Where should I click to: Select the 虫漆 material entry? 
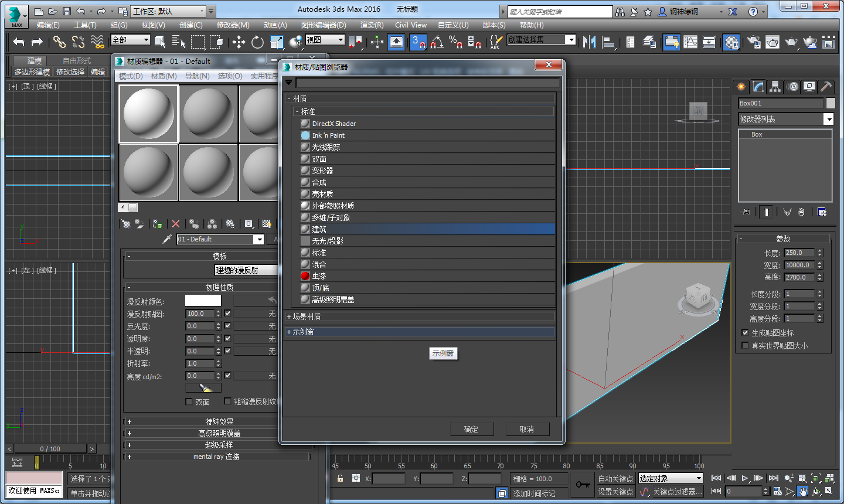427,276
